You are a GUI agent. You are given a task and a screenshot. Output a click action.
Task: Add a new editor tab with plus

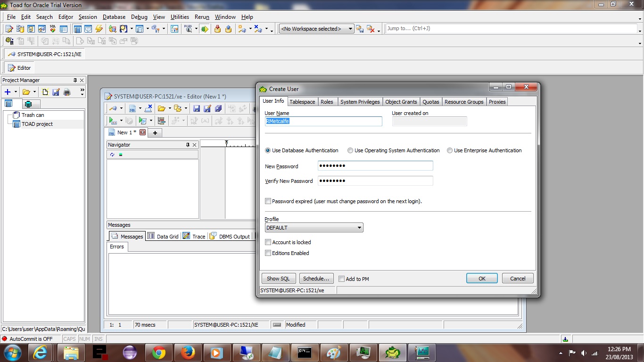click(x=155, y=133)
